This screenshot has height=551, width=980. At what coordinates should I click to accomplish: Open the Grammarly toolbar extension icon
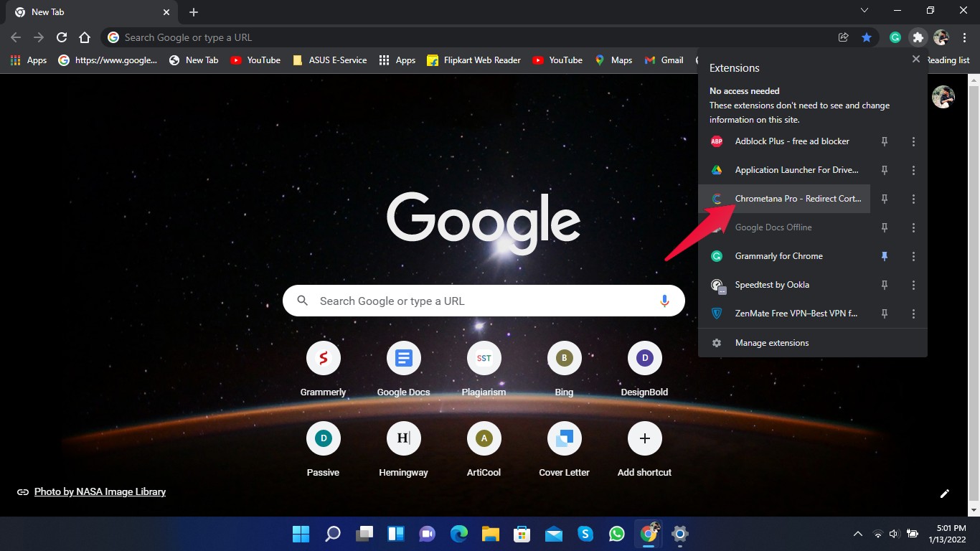(895, 37)
